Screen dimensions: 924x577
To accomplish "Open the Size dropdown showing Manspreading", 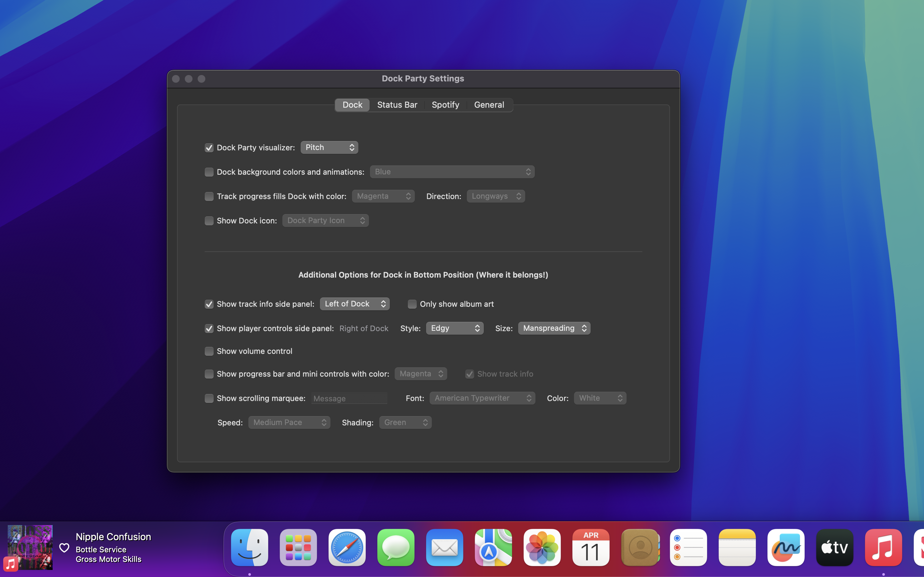I will [x=554, y=328].
